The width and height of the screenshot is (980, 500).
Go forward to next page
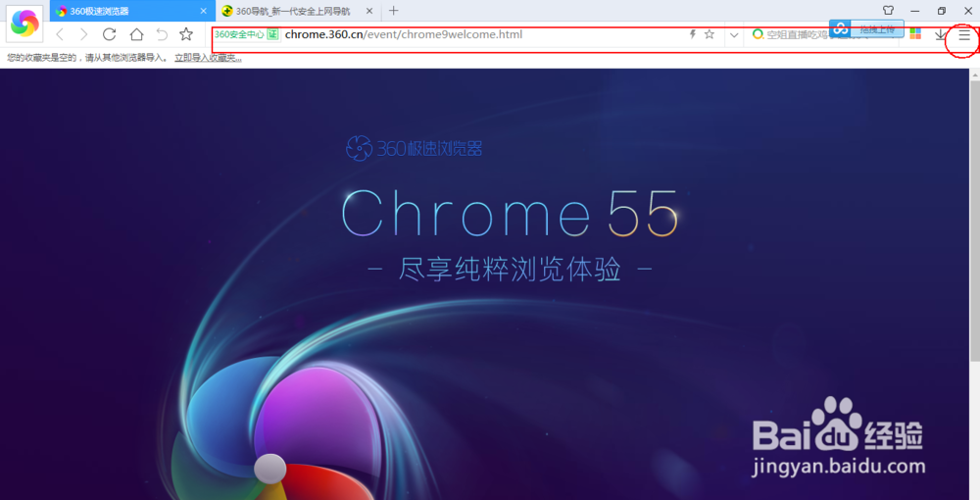(83, 34)
